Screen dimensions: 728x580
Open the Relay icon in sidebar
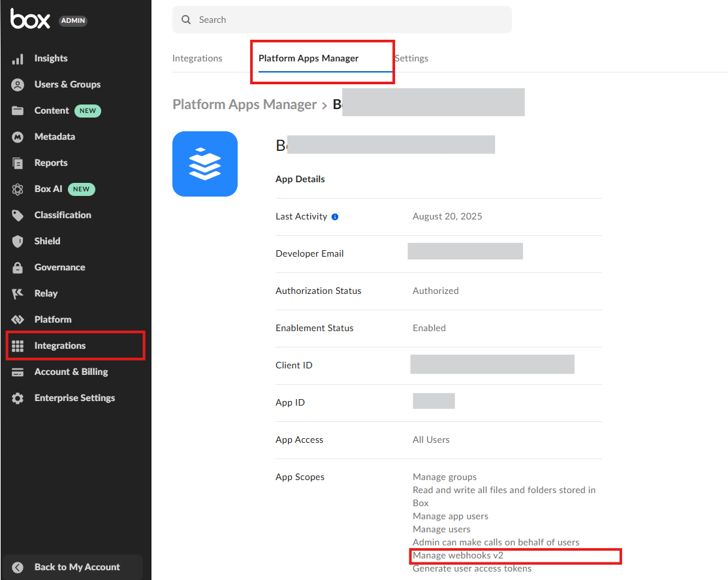18,294
